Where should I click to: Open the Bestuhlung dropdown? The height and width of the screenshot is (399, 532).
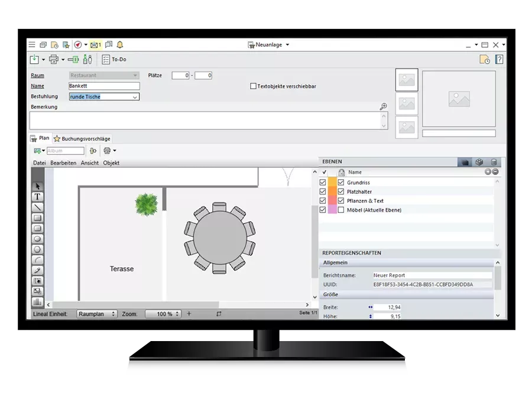tap(135, 97)
